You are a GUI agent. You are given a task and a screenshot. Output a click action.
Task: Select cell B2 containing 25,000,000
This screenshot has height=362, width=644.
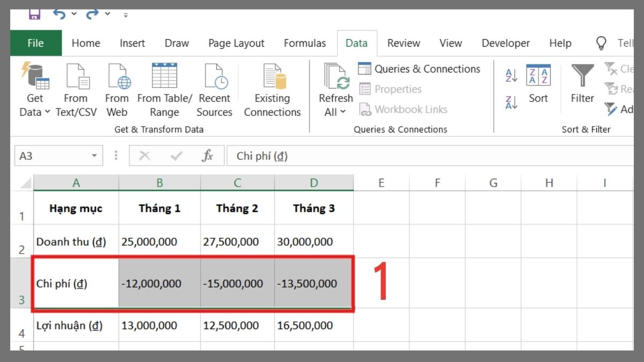[159, 241]
